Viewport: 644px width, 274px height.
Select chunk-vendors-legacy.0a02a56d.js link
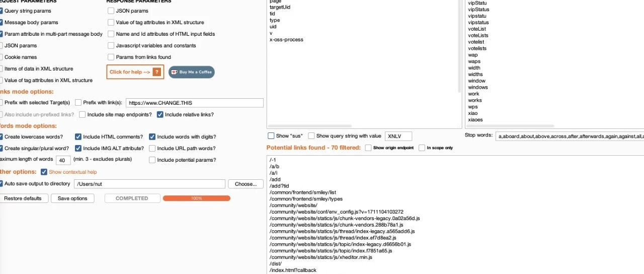tap(345, 219)
